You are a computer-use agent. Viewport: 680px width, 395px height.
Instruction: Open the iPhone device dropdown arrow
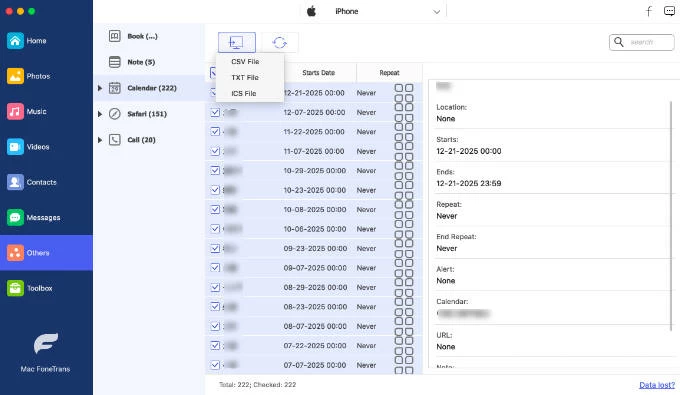(x=436, y=12)
